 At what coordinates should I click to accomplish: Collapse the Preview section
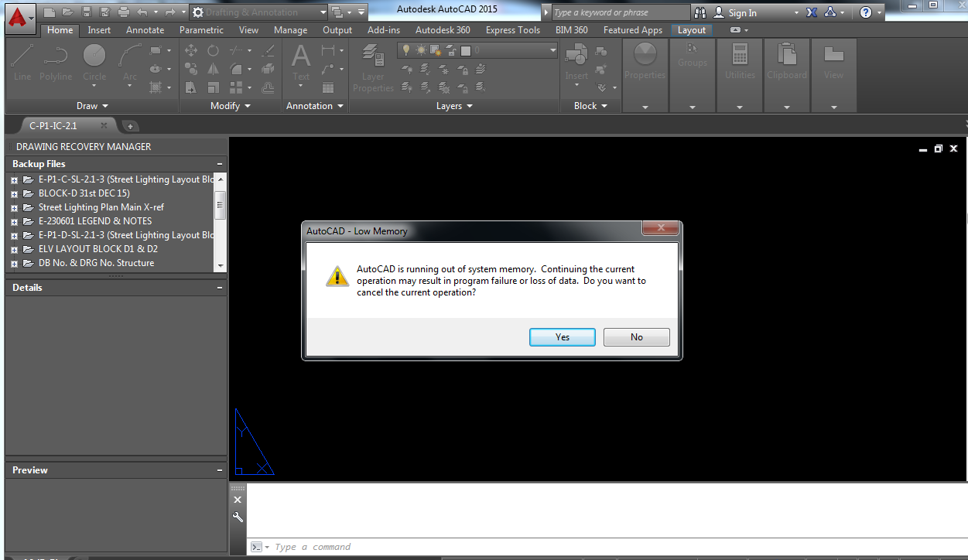pos(220,470)
